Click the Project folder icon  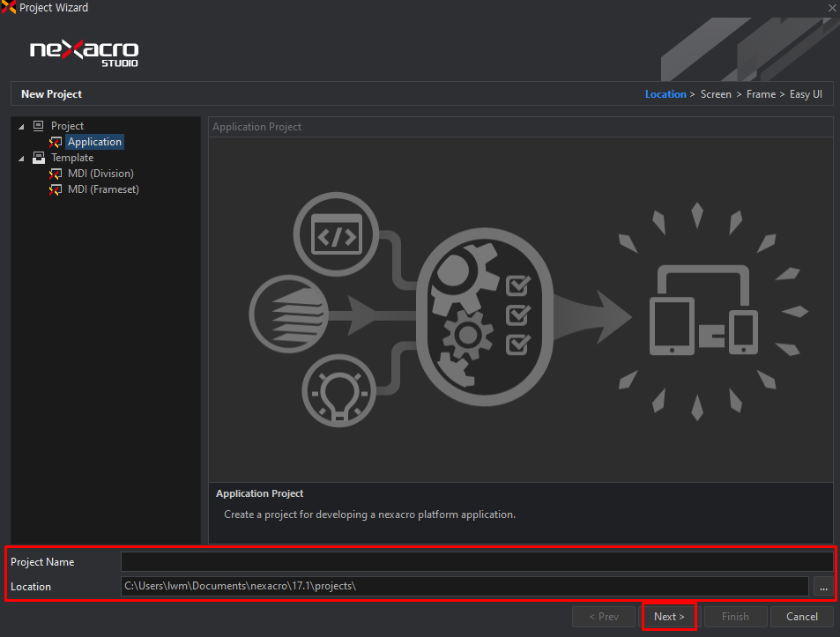[39, 126]
